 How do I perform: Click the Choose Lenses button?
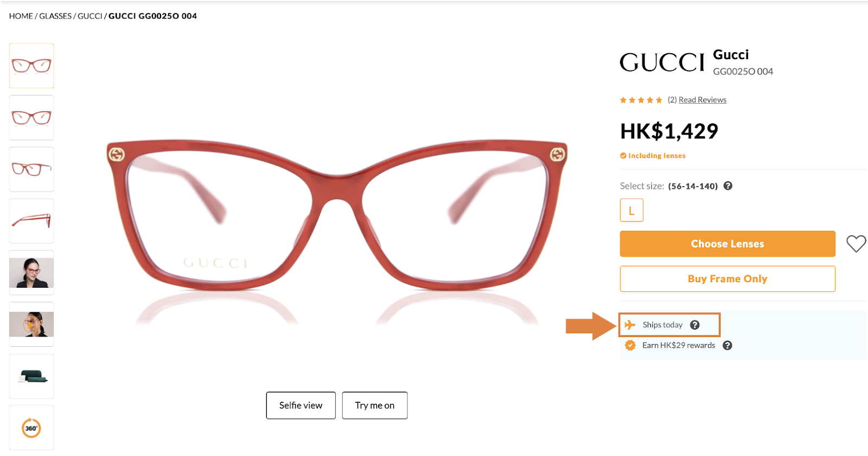click(727, 244)
